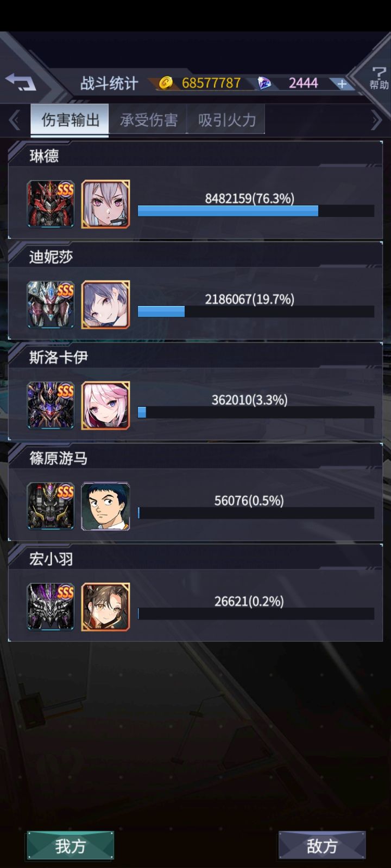The height and width of the screenshot is (868, 391).
Task: Select 篠原游马's SSS mecha icon
Action: [x=51, y=506]
